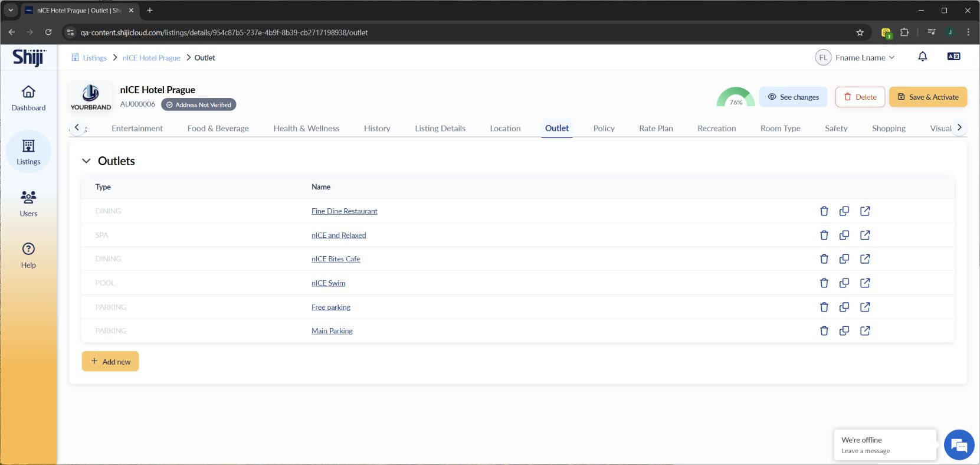Go to Users in sidebar
This screenshot has height=465, width=980.
tap(28, 204)
